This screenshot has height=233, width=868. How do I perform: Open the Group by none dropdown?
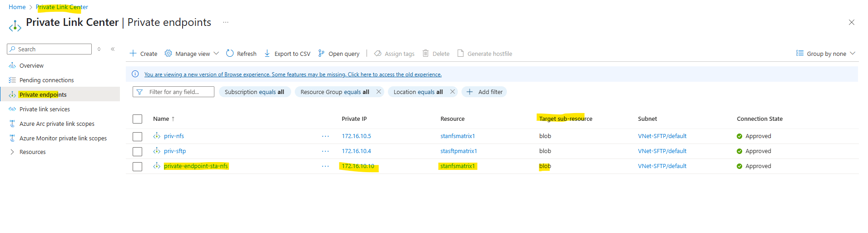click(826, 54)
